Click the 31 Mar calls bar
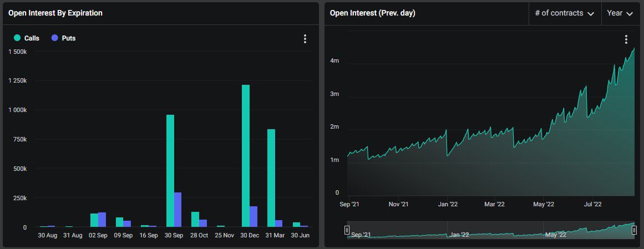Viewport: 644px width, 249px height. [x=271, y=178]
